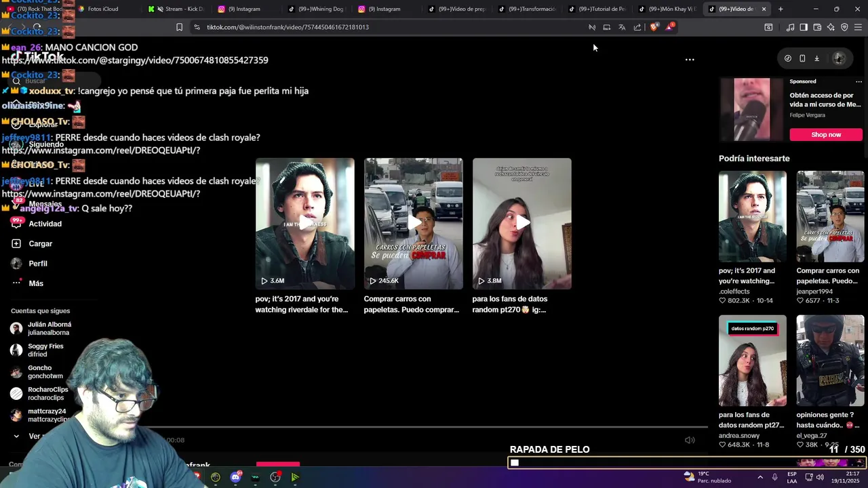Open Brave VPN shield icon

(x=844, y=27)
